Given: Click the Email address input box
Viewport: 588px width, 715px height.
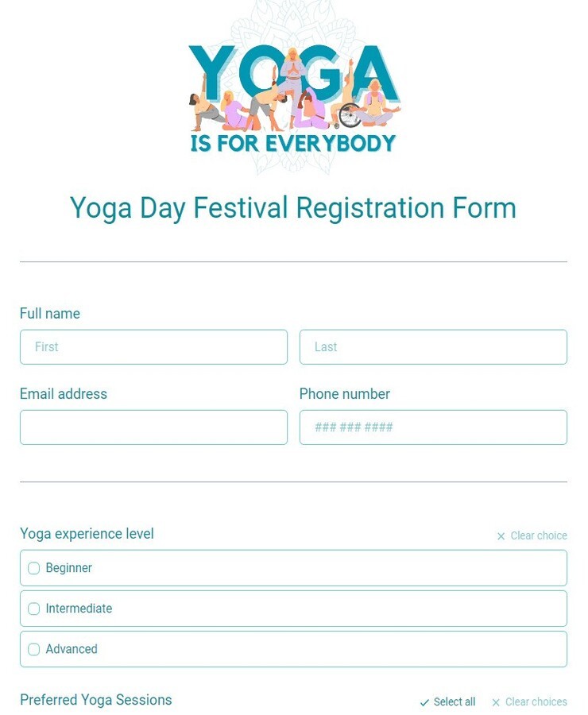Looking at the screenshot, I should point(153,427).
